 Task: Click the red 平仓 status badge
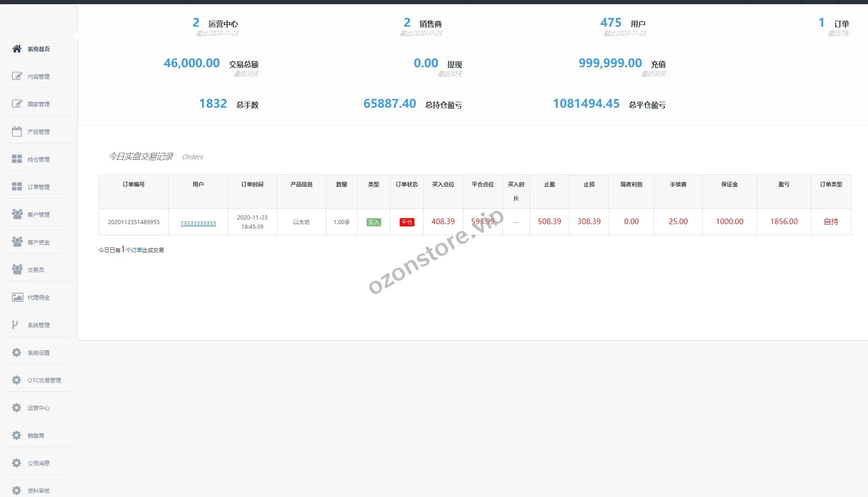click(x=407, y=222)
